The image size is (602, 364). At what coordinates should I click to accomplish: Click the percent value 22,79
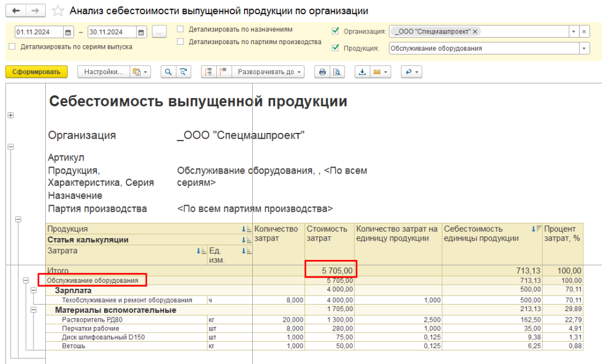(x=573, y=319)
